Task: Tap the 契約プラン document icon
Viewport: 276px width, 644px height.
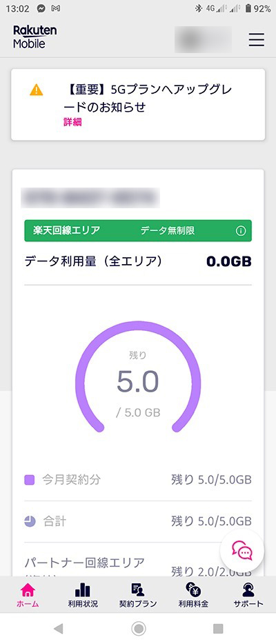Action: point(138,590)
